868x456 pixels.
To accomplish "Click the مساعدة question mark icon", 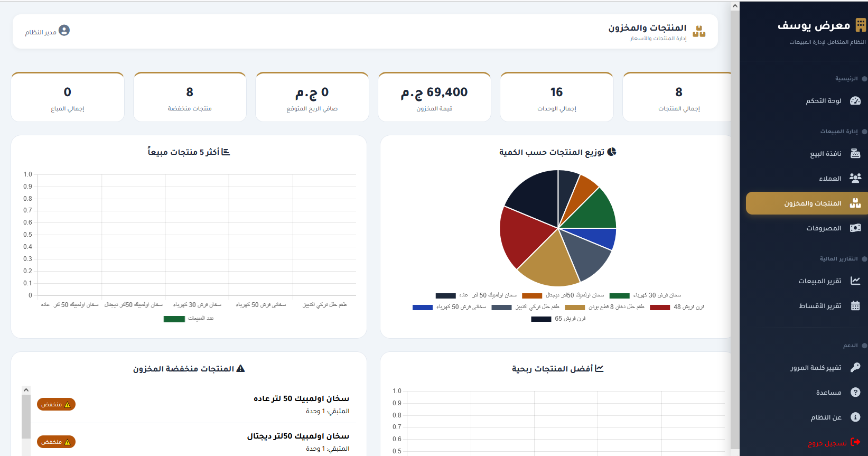I will click(855, 392).
